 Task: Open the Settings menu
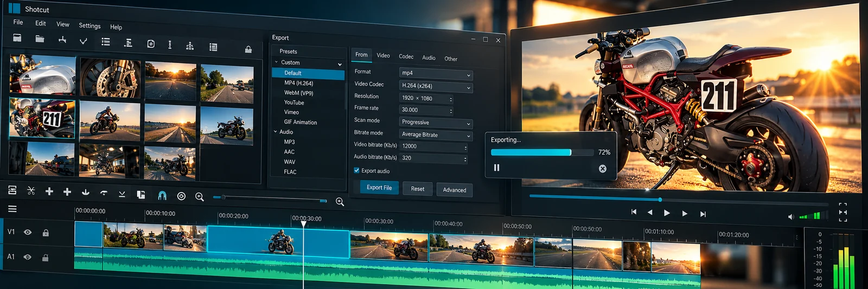[x=90, y=25]
